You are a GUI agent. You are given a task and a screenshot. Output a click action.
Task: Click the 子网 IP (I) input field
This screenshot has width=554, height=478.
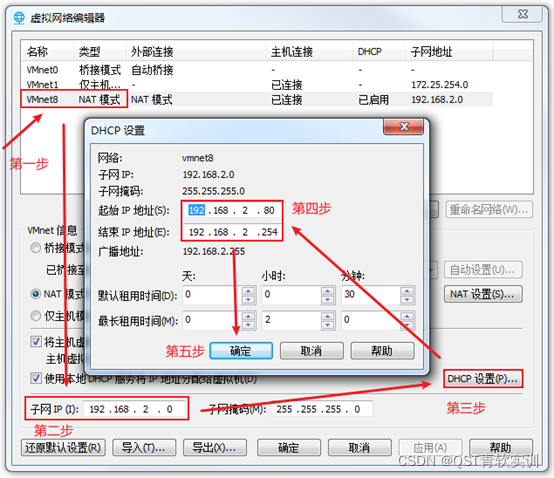pos(134,409)
